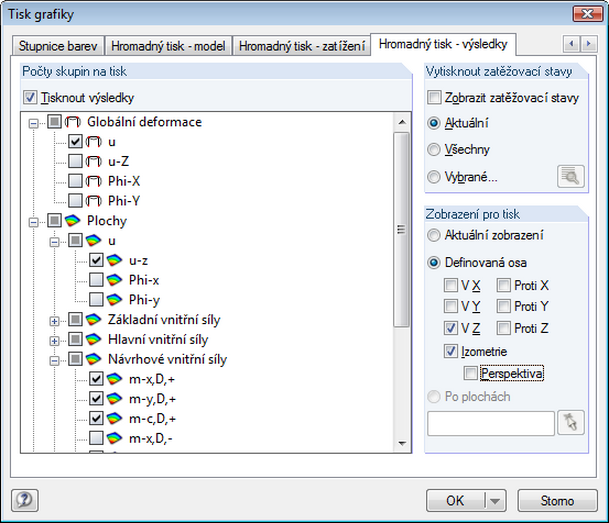Screen dimensions: 609x523
Task: Select the Všechny radio button
Action: [x=433, y=149]
